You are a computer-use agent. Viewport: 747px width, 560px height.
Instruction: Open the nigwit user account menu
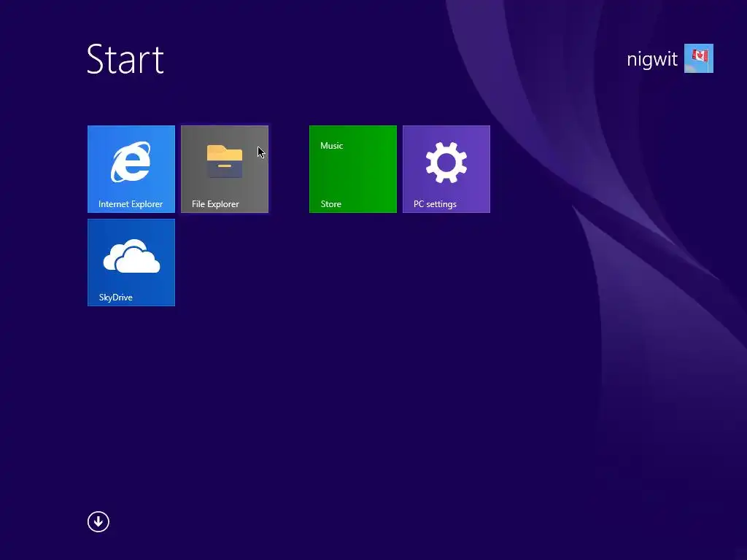(670, 58)
